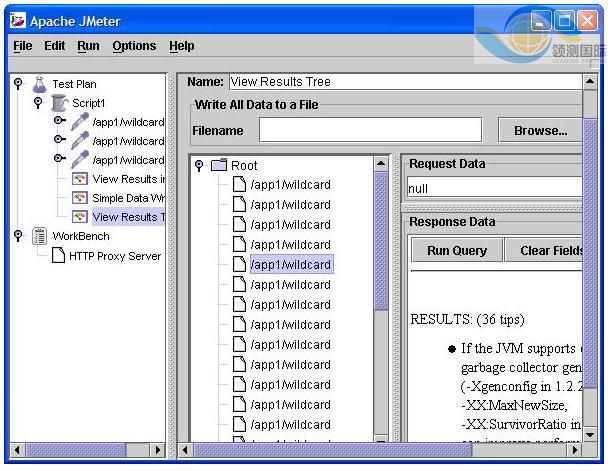Expand the /app1/wildcard sampler just above View Results in
Viewport: 612px width, 471px height.
coord(59,158)
